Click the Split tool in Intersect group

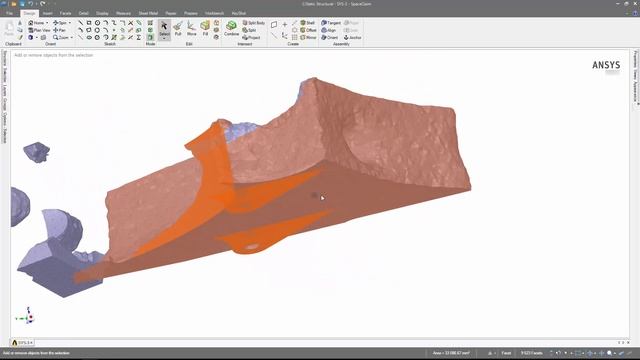tap(249, 30)
